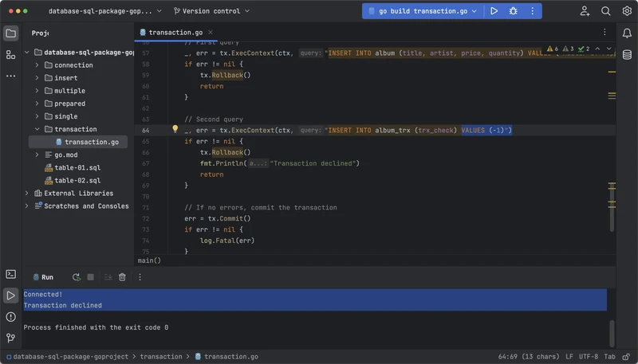Click transaction breadcrumb in status bar
This screenshot has height=364, width=638.
(161, 357)
